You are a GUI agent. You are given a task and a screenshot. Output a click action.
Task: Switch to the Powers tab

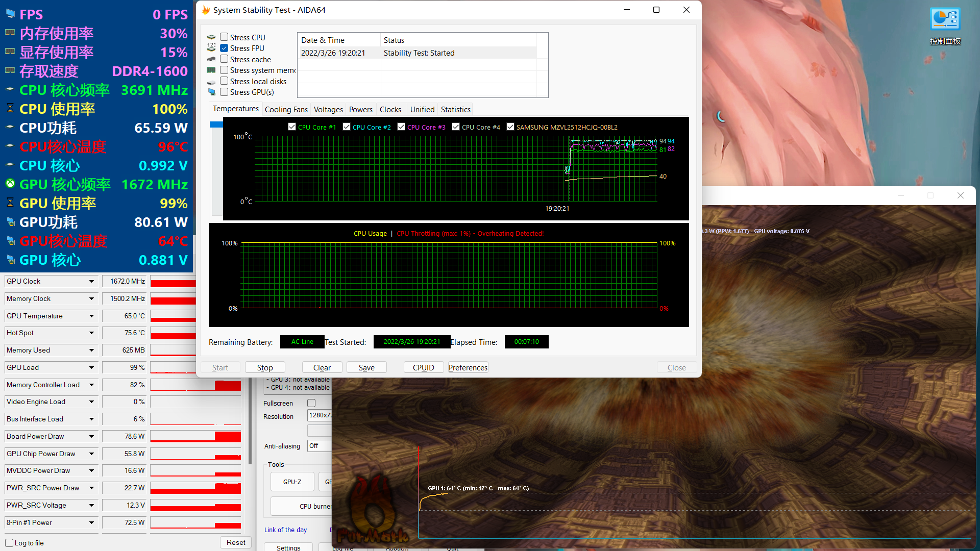point(361,109)
